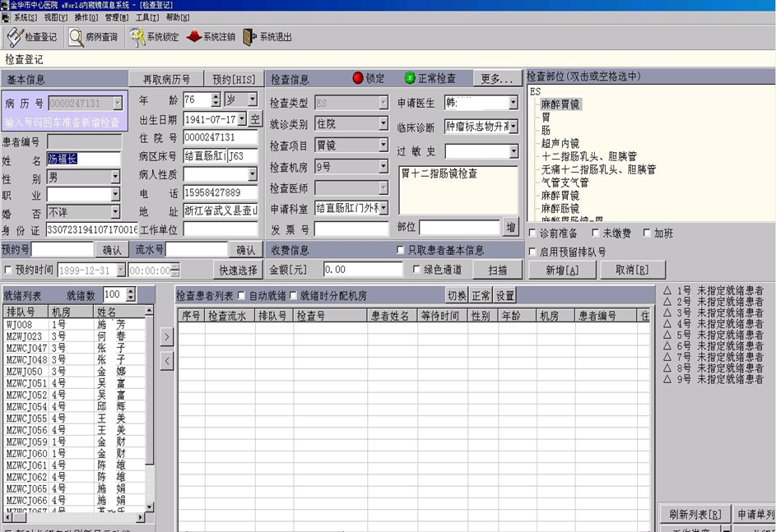Open the 工具[T] menu
Screen dimensions: 776x532
pyautogui.click(x=147, y=17)
